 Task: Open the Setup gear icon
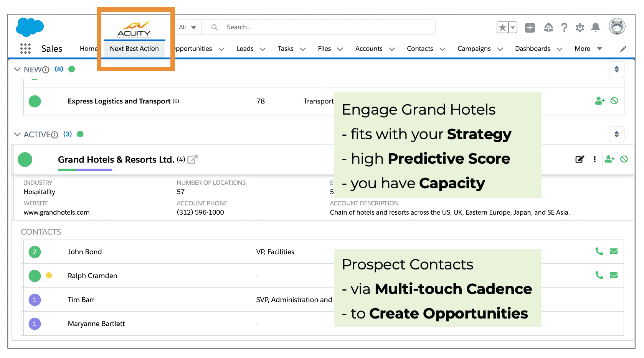[580, 28]
